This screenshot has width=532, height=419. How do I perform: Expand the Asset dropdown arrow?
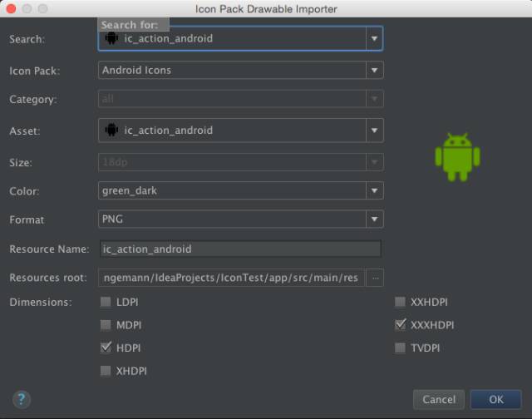pos(375,131)
